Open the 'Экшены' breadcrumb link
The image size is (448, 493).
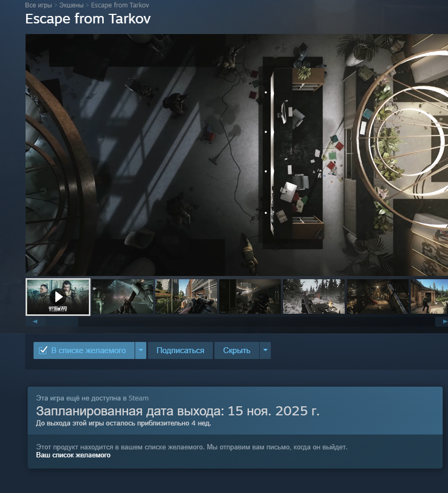click(71, 5)
